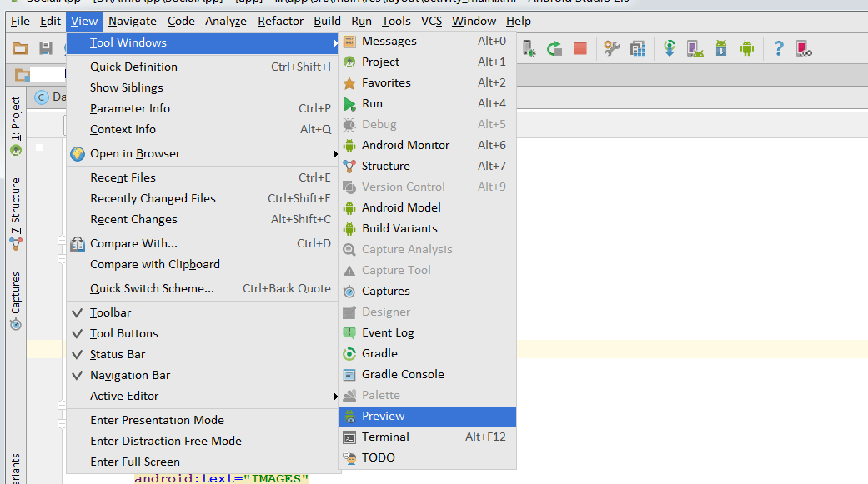868x484 pixels.
Task: Toggle Navigation Bar visibility option
Action: point(203,375)
